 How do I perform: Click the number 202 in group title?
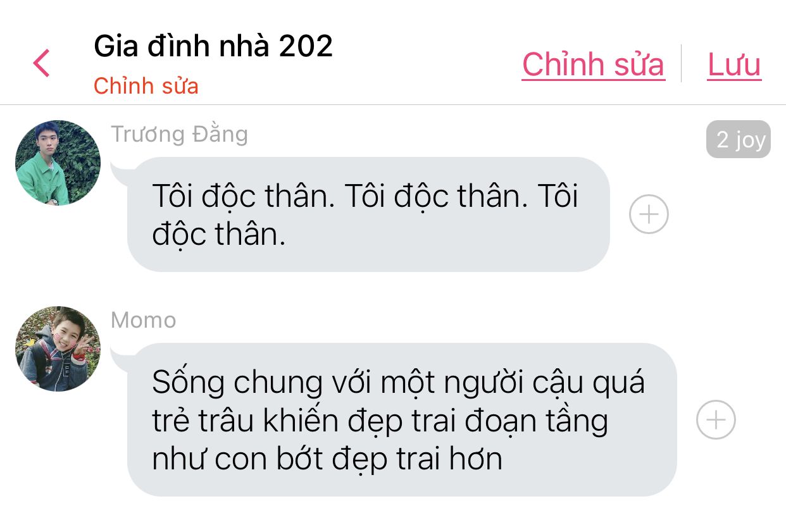point(306,46)
